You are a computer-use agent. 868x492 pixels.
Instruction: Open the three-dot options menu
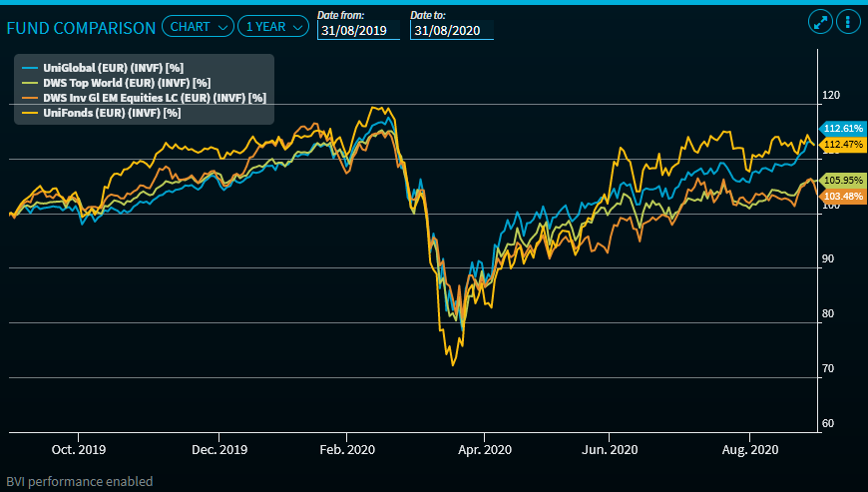click(847, 22)
